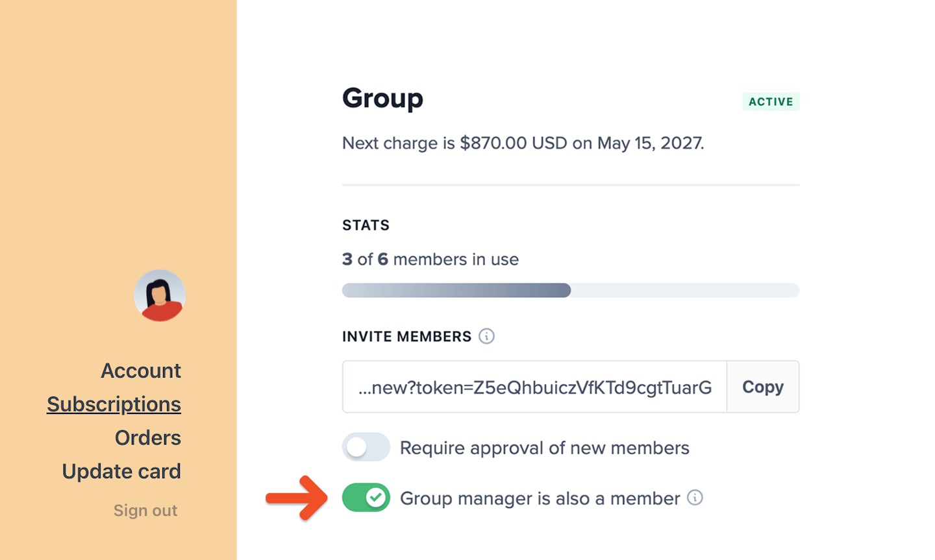Click the INVITE MEMBERS label text
Viewport: 935px width, 560px height.
tap(406, 337)
